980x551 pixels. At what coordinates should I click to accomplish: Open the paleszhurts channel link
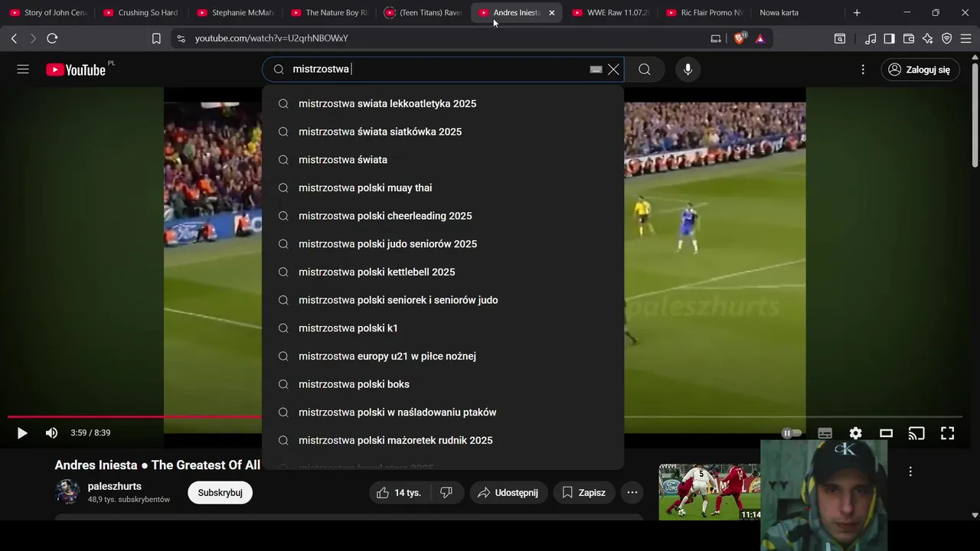click(x=115, y=487)
